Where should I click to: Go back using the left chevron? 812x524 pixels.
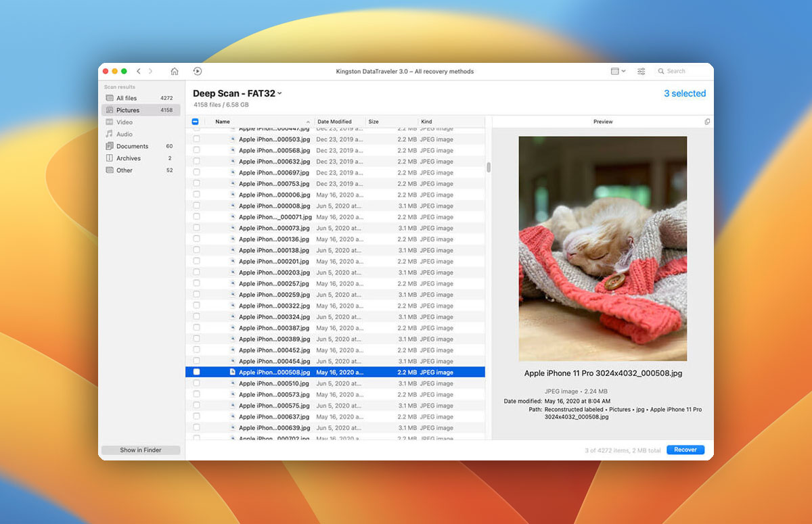click(x=139, y=71)
